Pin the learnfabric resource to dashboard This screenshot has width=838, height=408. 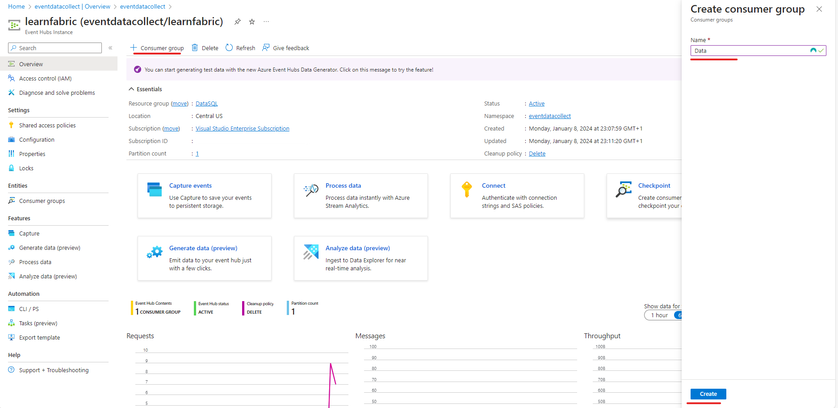pyautogui.click(x=237, y=22)
